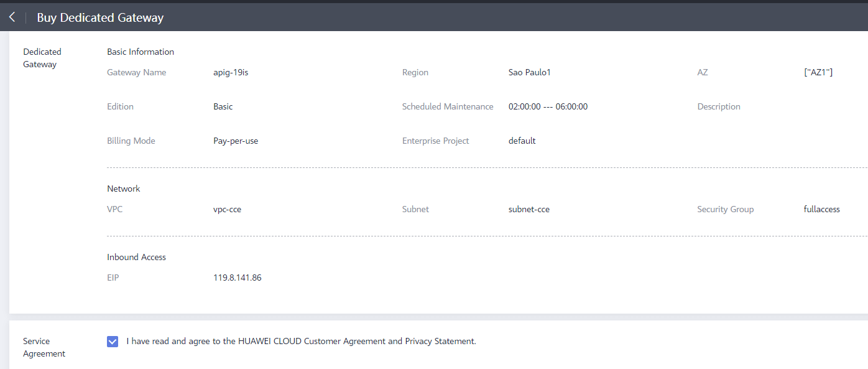The height and width of the screenshot is (369, 868).
Task: Click the Pay-per-use billing mode value
Action: (x=235, y=141)
